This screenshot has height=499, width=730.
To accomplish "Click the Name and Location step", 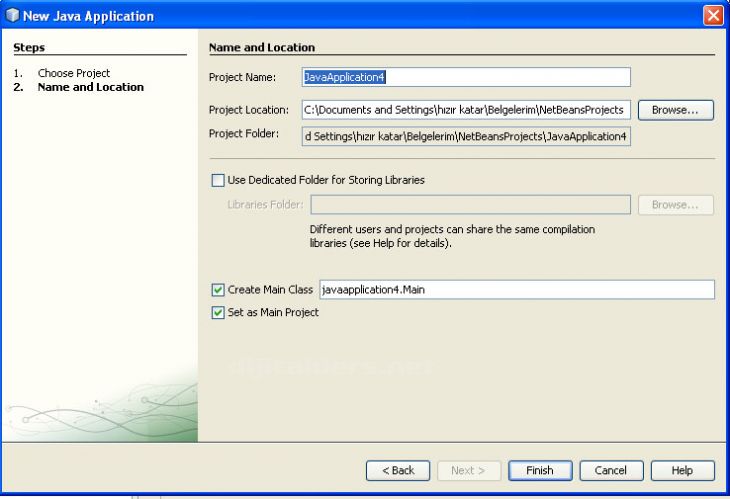I will point(91,87).
